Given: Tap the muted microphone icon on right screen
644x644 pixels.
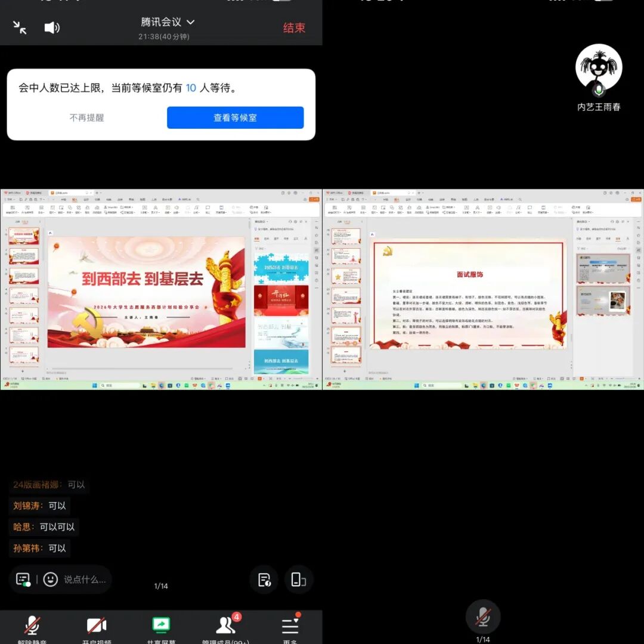Looking at the screenshot, I should 483,617.
